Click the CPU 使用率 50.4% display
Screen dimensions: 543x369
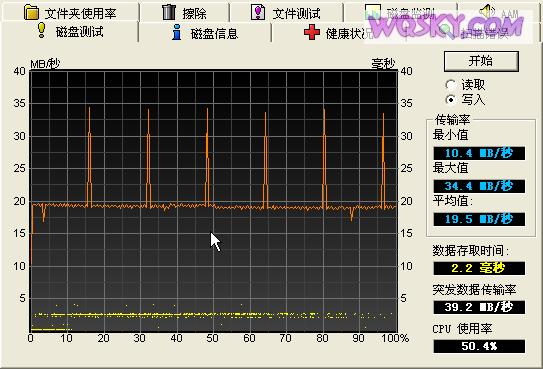[x=479, y=346]
